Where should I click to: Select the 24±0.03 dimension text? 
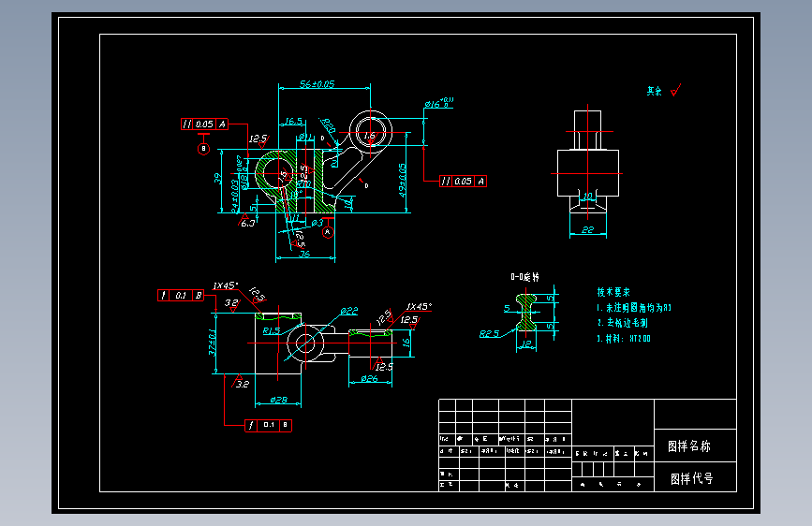pos(234,196)
